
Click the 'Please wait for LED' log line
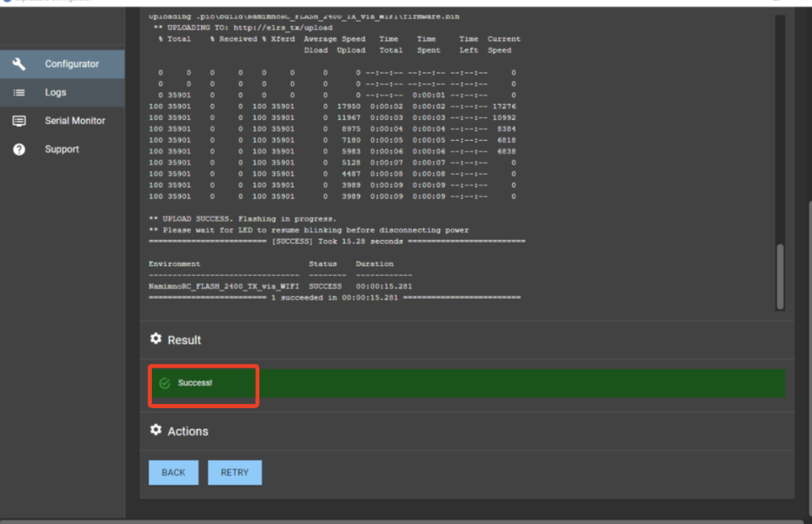tap(309, 230)
